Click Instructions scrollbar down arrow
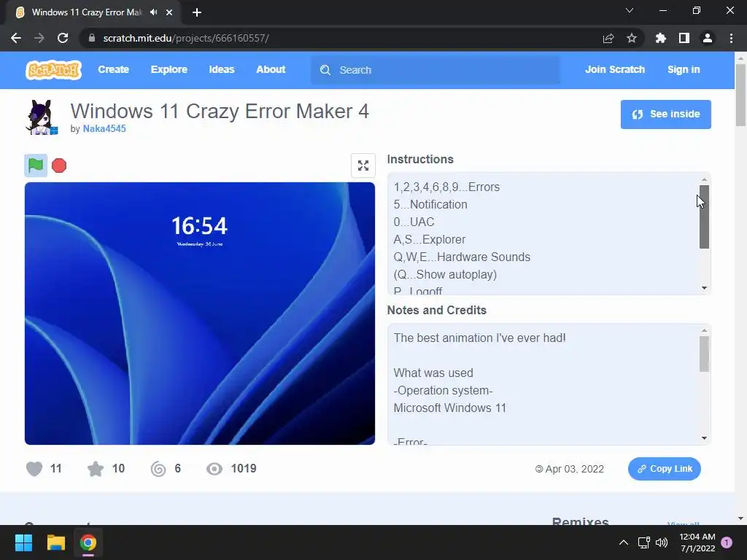This screenshot has height=560, width=747. coord(704,288)
